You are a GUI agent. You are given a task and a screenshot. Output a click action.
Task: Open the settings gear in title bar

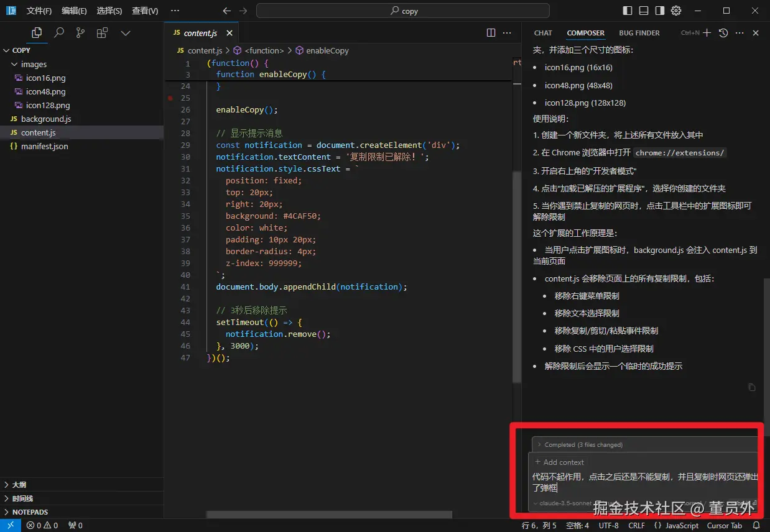coord(676,11)
